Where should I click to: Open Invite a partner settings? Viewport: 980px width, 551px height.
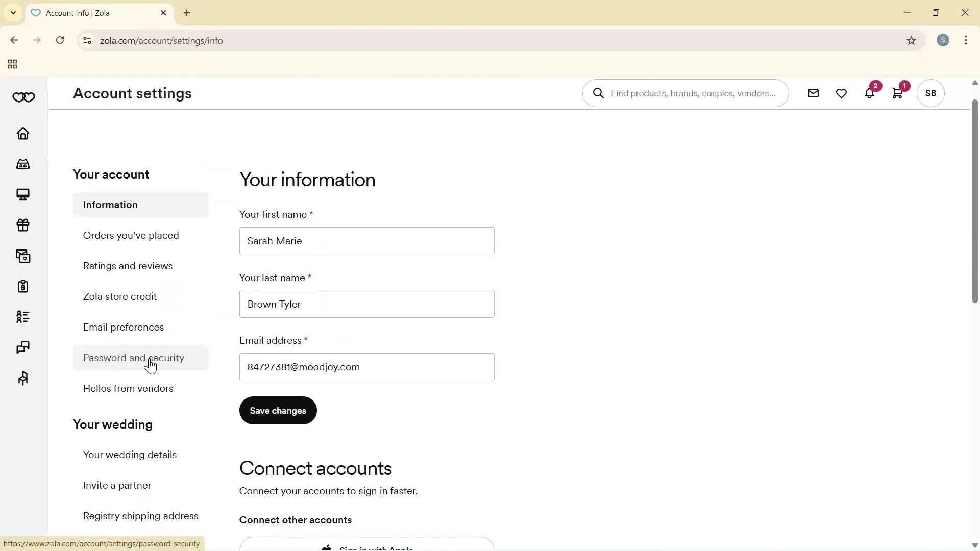point(116,485)
